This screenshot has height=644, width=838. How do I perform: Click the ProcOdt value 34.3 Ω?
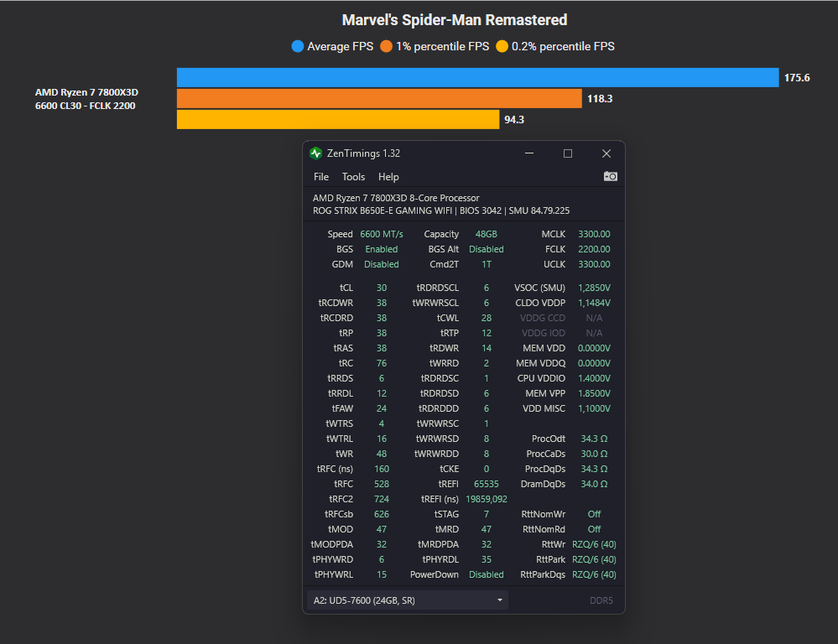(x=594, y=439)
